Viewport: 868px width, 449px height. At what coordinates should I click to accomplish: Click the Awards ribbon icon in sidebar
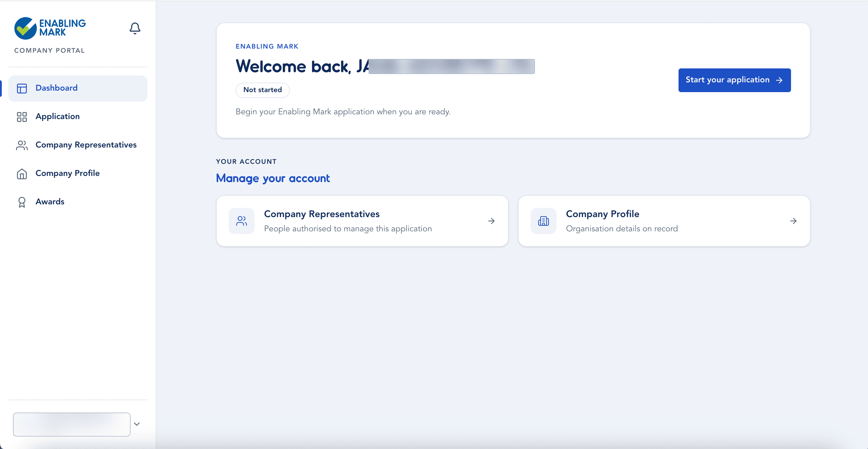pyautogui.click(x=22, y=202)
